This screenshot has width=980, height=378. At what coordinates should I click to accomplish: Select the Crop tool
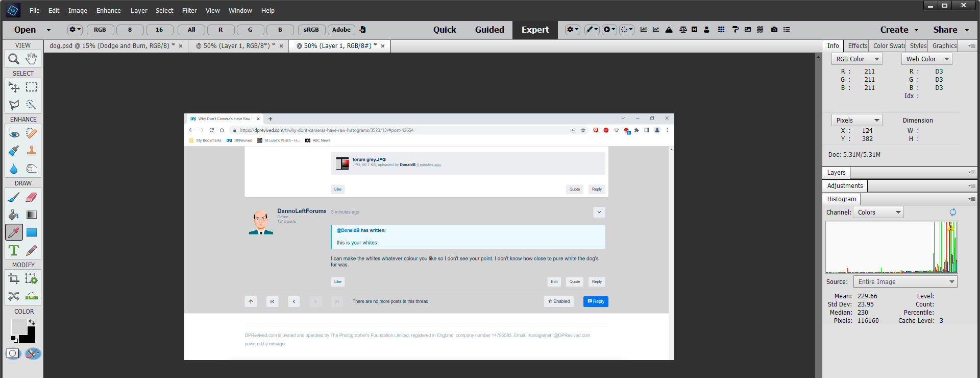[x=14, y=279]
